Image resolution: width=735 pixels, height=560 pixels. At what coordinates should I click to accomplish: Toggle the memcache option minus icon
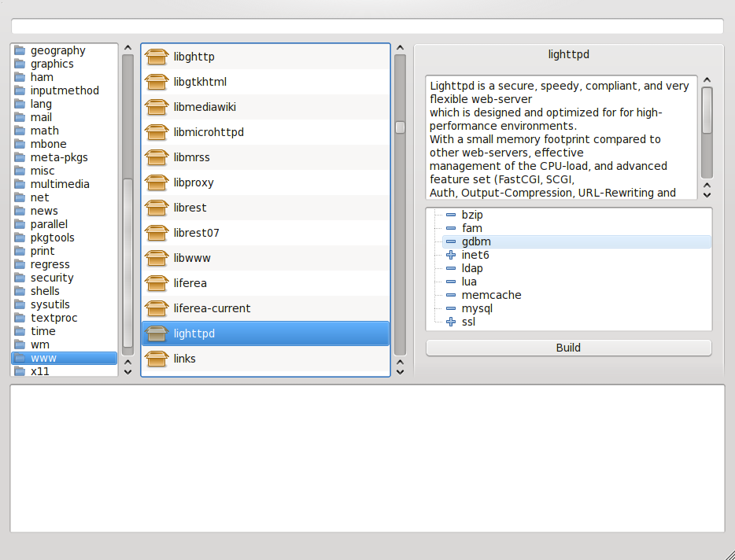click(x=451, y=295)
